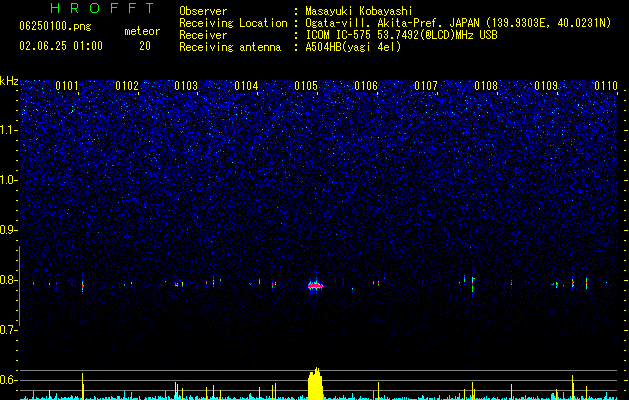The height and width of the screenshot is (400, 629).
Task: Click the 0109 time marker
Action: (546, 86)
